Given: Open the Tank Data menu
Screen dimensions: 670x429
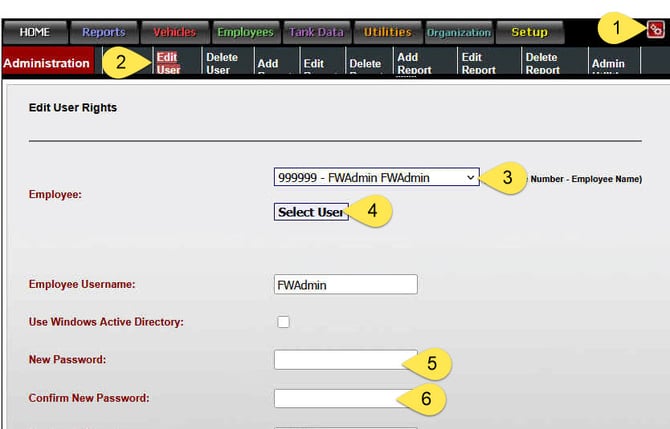Looking at the screenshot, I should click(316, 32).
